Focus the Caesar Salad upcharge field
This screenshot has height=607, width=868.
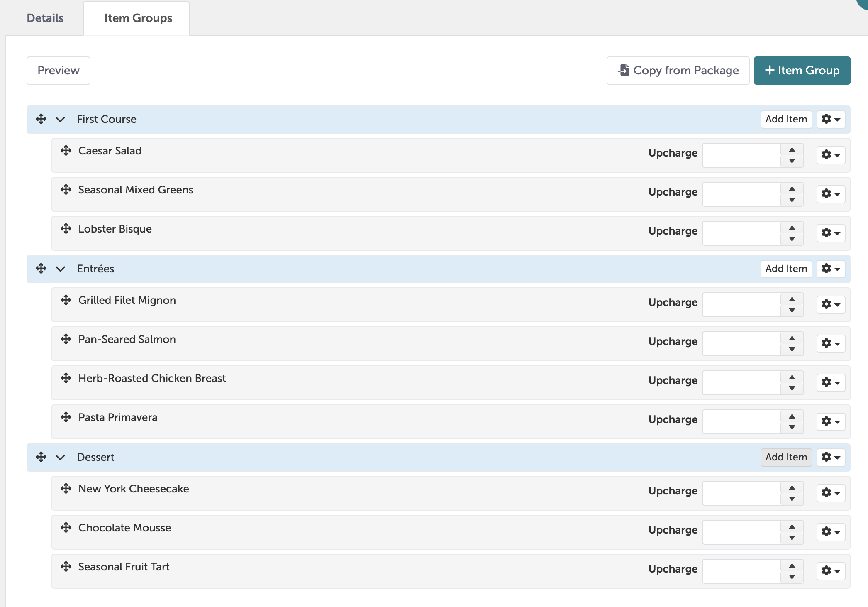tap(741, 155)
